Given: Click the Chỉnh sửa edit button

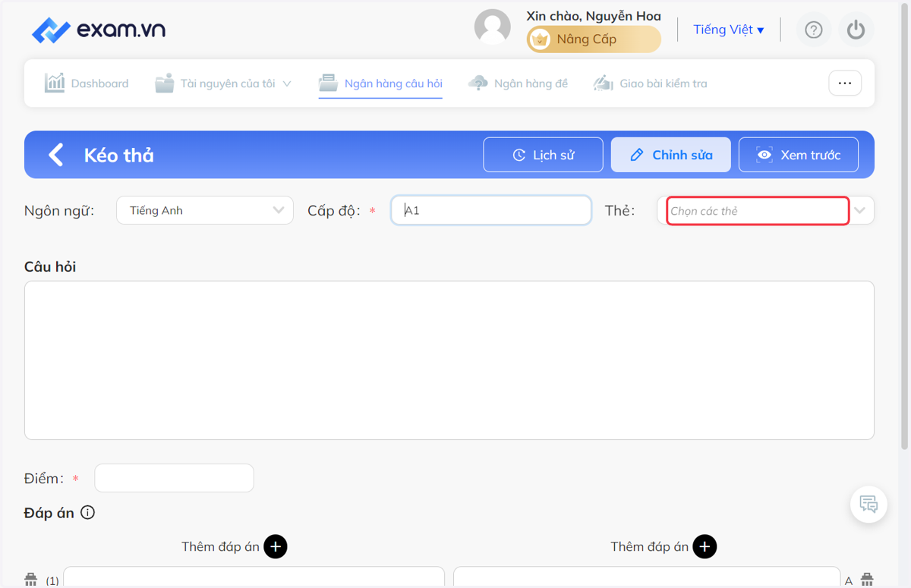Looking at the screenshot, I should coord(671,155).
